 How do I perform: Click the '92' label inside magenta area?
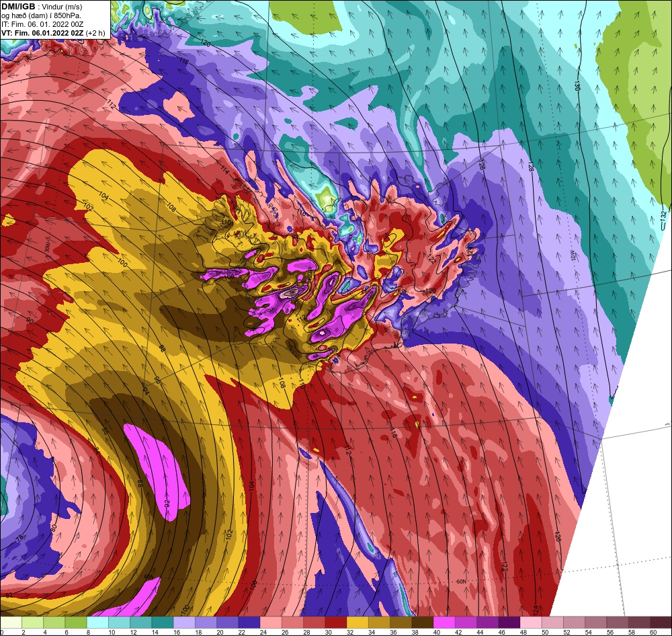tap(167, 503)
